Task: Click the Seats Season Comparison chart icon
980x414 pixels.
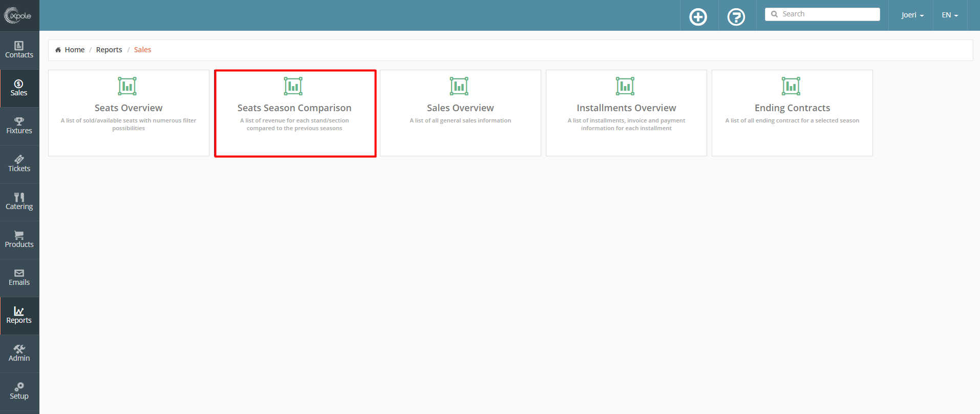Action: coord(293,86)
